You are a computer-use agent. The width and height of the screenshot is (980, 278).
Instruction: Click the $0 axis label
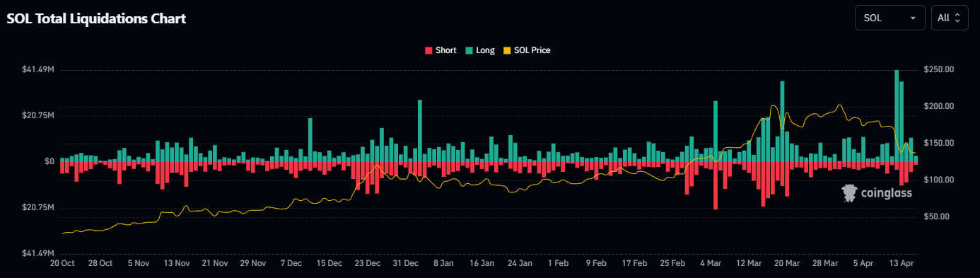49,161
